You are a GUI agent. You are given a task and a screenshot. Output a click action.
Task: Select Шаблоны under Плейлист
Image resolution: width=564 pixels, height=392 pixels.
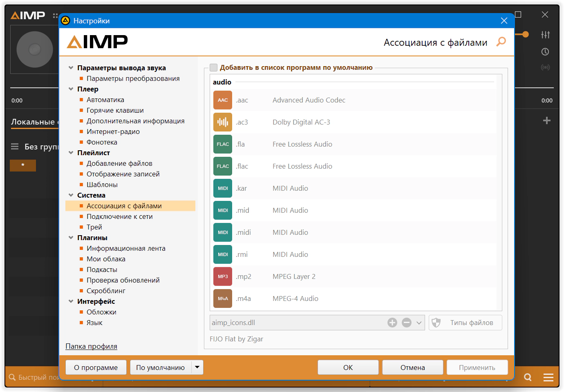point(102,185)
